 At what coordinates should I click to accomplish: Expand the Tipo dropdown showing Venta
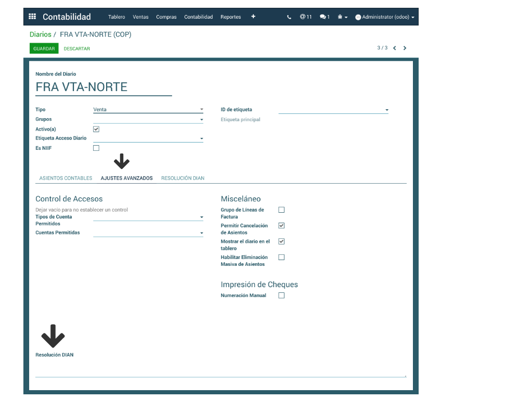(148, 110)
